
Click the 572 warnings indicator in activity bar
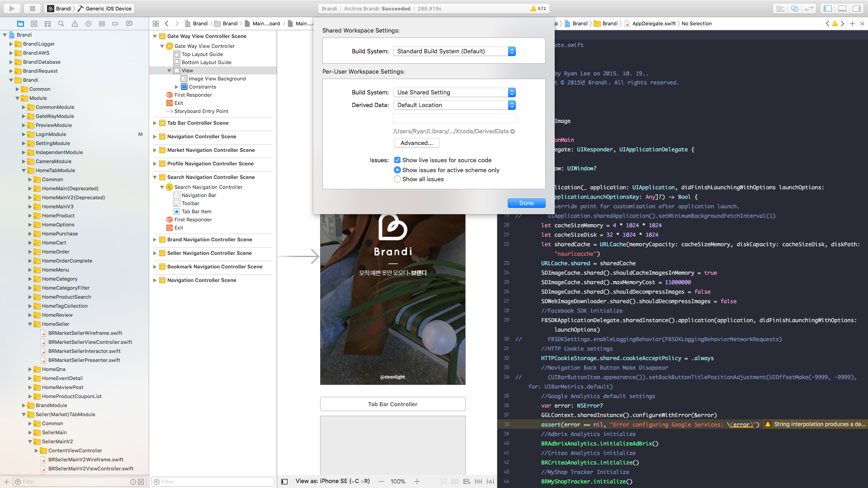coord(538,8)
